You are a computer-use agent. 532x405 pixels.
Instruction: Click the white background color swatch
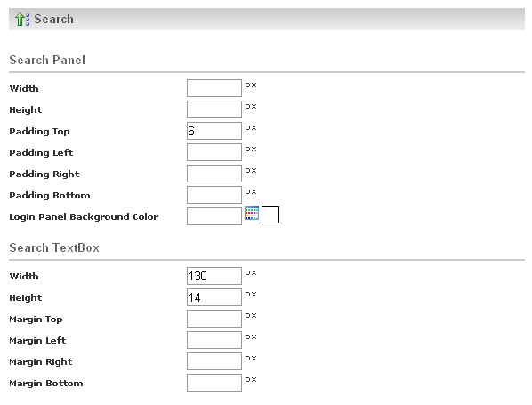270,215
